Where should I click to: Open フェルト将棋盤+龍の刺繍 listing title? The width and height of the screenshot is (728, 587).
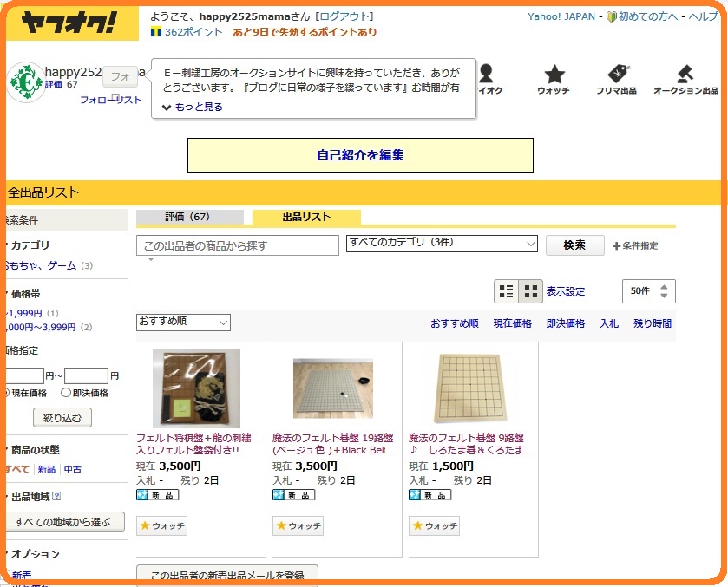point(193,444)
